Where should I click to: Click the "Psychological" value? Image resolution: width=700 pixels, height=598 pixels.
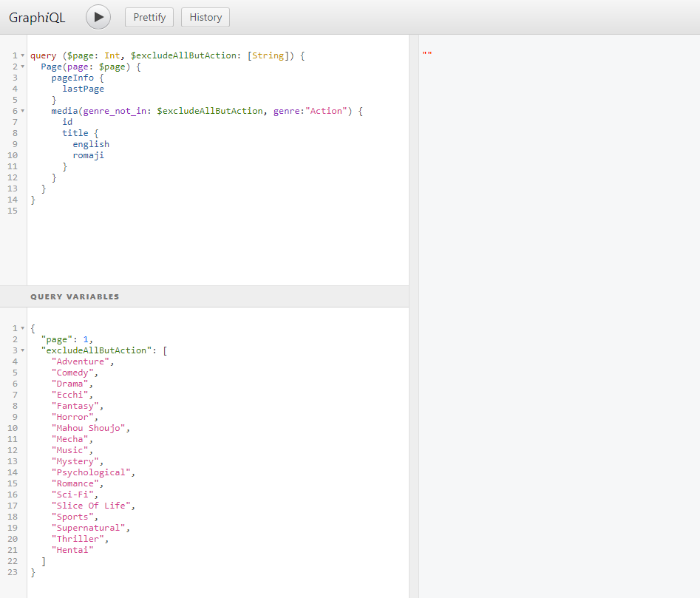(91, 472)
